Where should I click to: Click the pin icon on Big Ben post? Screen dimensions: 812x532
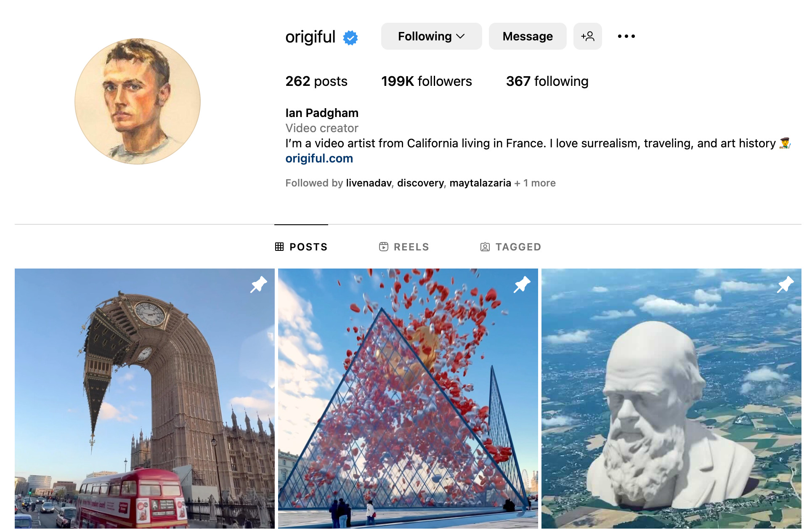coord(259,285)
